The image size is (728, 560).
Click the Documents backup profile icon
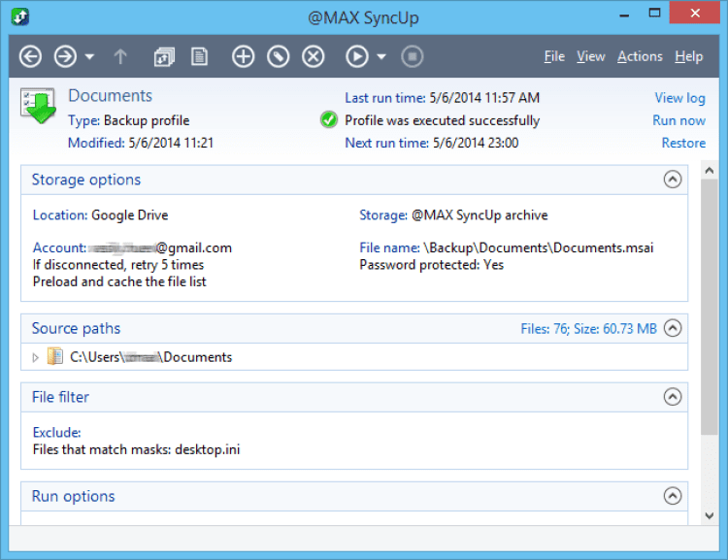point(38,106)
